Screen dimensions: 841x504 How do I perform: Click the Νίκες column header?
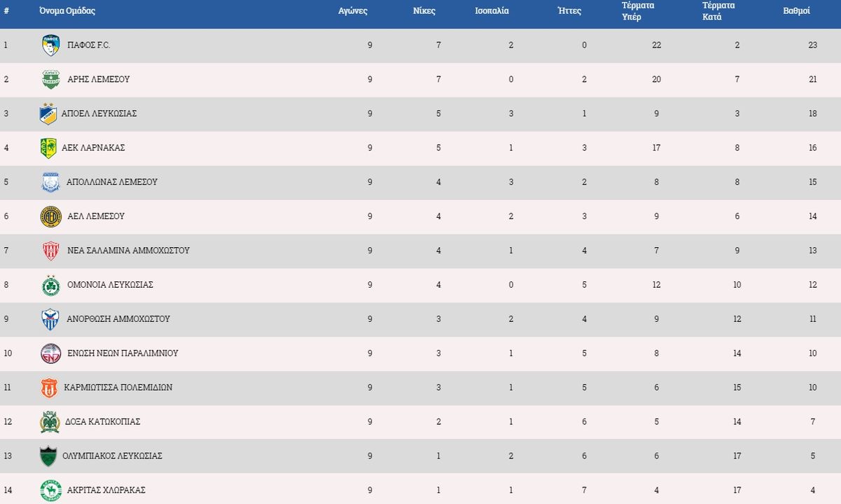[424, 11]
